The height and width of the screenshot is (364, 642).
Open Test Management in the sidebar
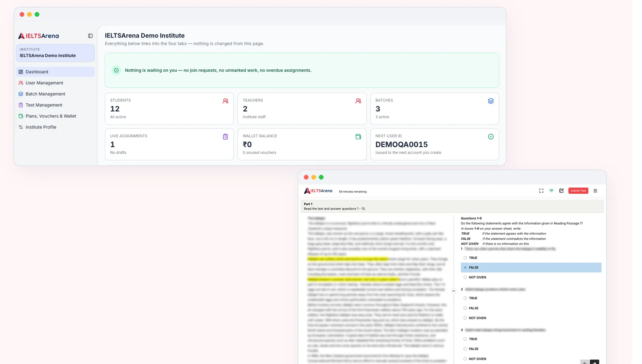click(x=55, y=105)
